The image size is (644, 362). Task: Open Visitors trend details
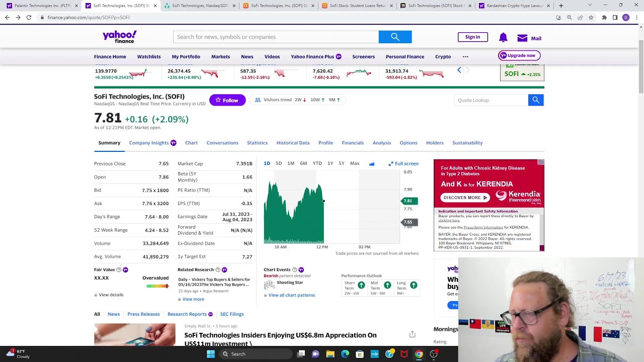[x=298, y=100]
